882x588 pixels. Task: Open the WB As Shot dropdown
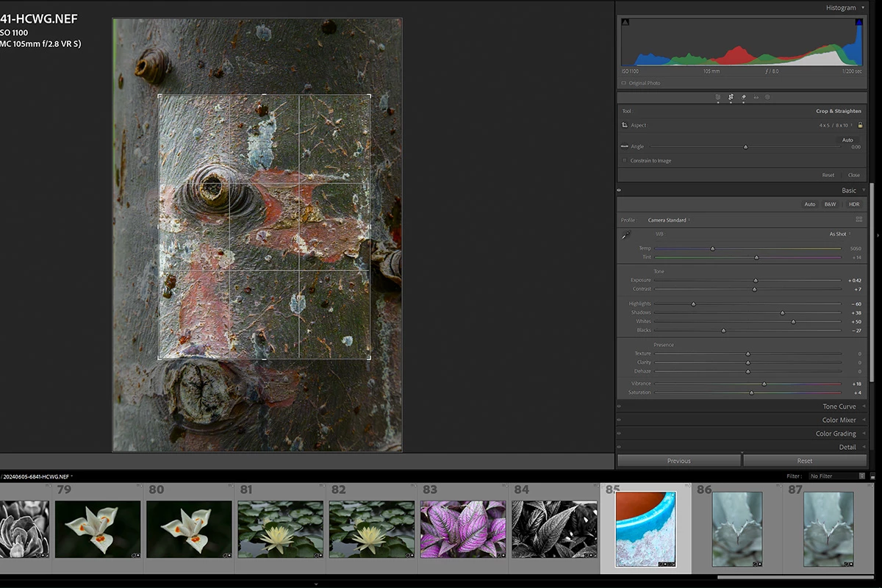[x=839, y=234]
